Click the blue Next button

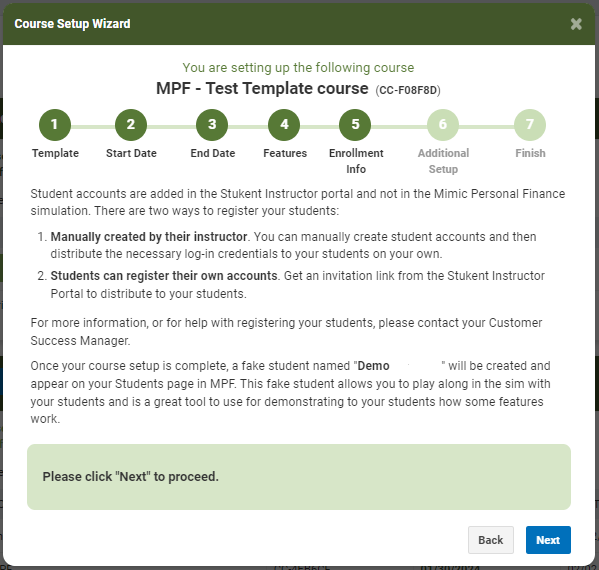[x=548, y=540]
